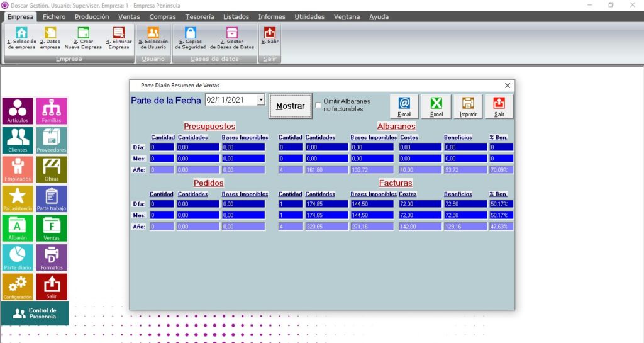The height and width of the screenshot is (343, 644).
Task: Open Gestor de Bases de Datos
Action: pos(232,38)
